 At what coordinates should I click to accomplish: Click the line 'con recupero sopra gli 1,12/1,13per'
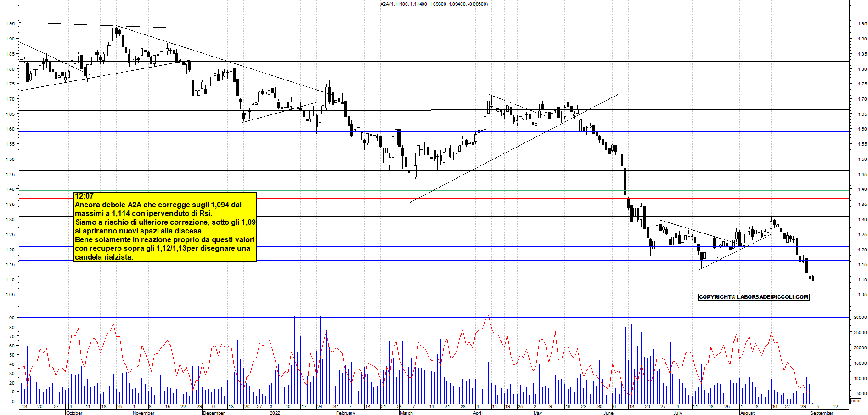pos(163,248)
